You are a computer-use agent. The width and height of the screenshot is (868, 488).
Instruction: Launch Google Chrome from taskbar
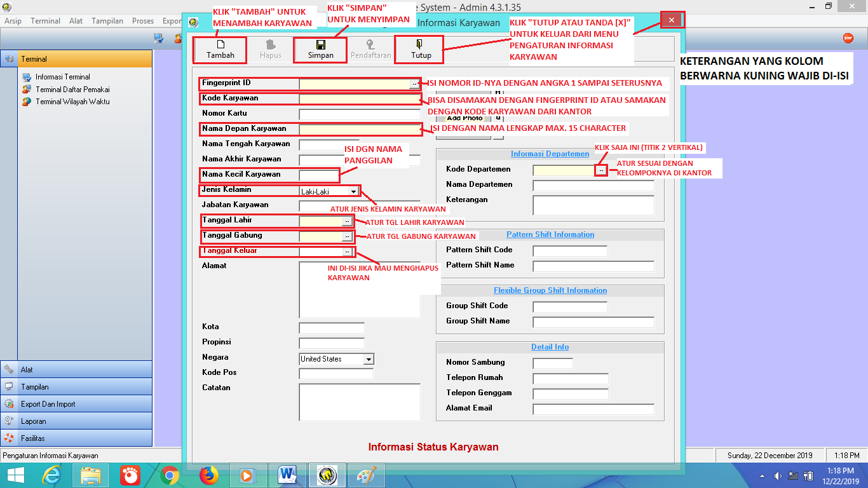point(169,475)
